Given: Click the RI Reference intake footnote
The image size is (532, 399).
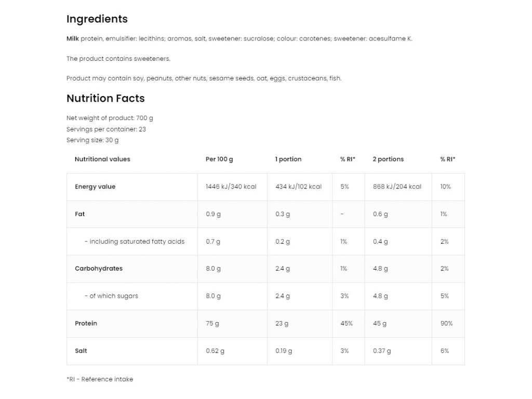Looking at the screenshot, I should tap(100, 379).
